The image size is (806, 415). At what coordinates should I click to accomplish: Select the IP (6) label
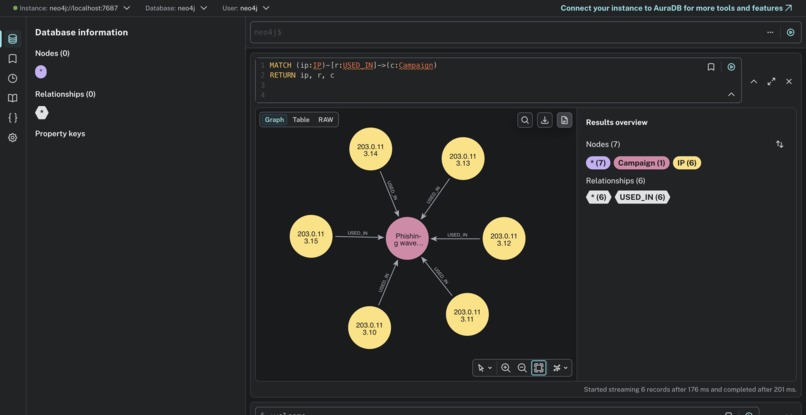click(x=687, y=163)
